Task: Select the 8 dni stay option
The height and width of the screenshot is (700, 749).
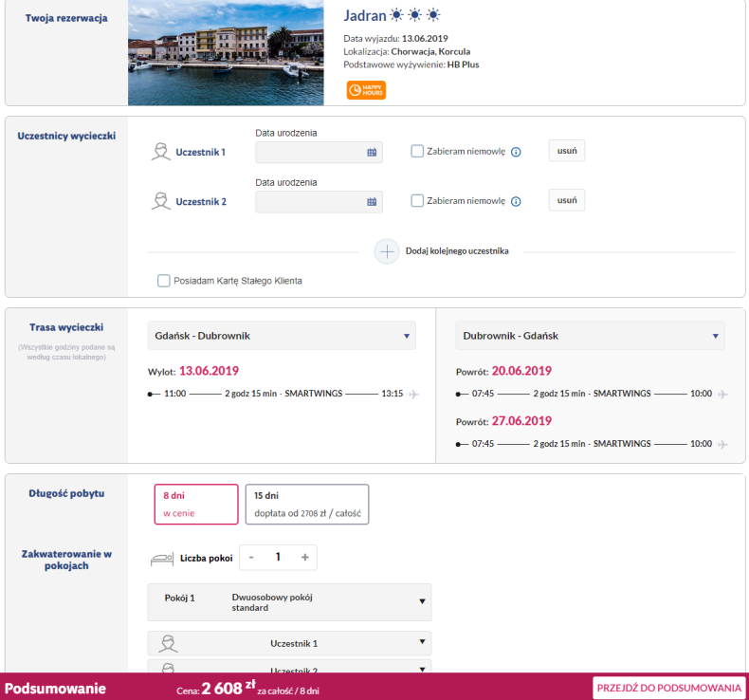Action: [x=196, y=504]
